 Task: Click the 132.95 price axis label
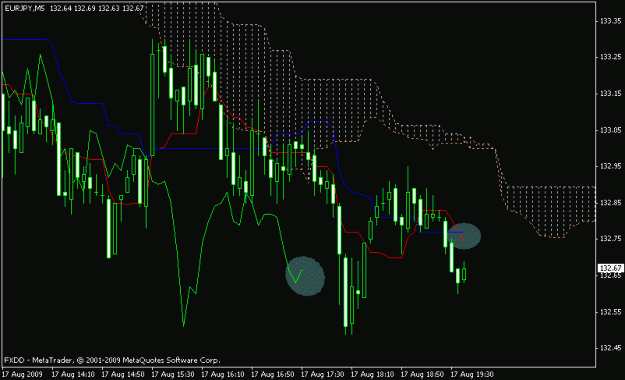pyautogui.click(x=611, y=166)
